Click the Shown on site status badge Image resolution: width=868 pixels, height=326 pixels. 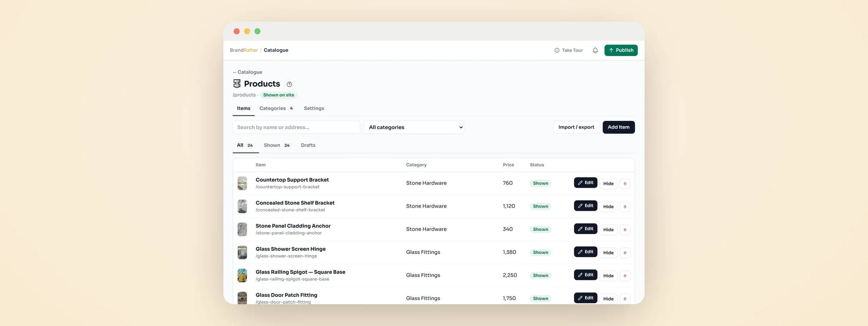[279, 95]
